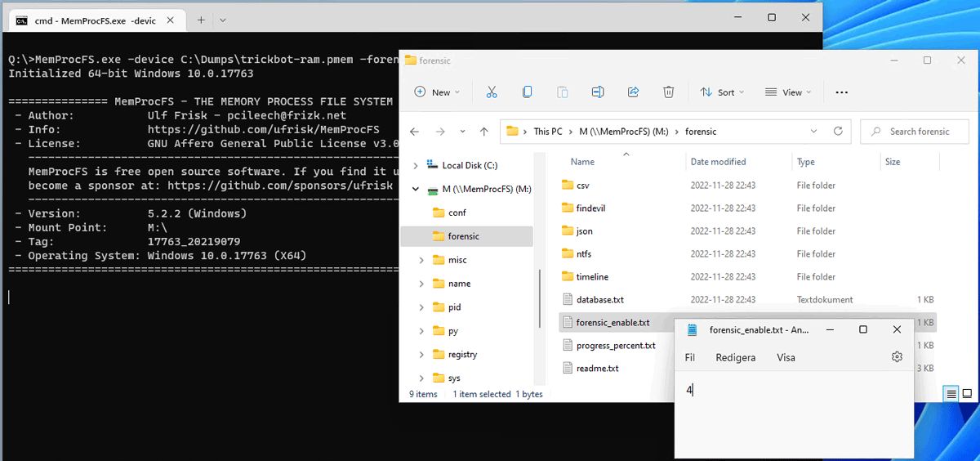Expand the pid folder in navigation tree

point(421,307)
